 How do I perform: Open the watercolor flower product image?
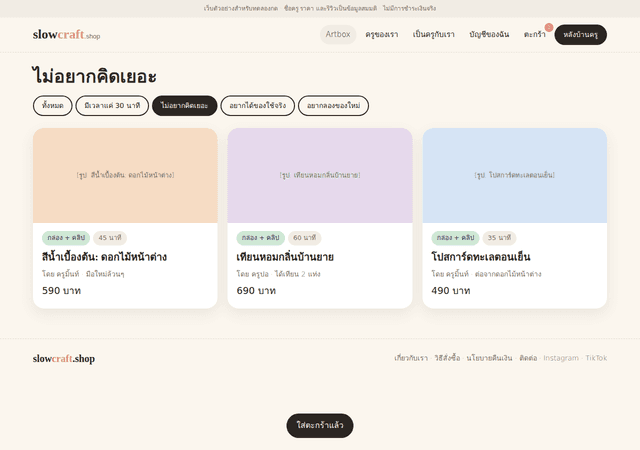(x=125, y=176)
